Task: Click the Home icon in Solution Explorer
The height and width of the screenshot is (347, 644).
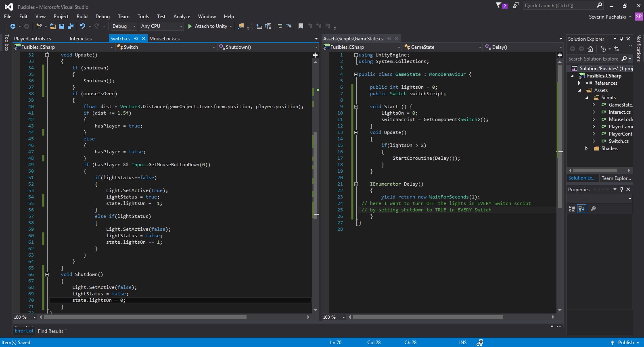Action: [590, 49]
